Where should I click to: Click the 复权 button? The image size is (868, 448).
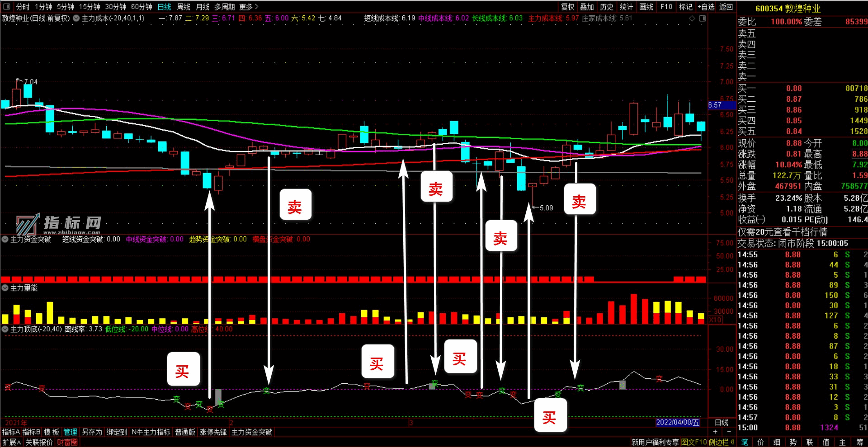click(567, 7)
